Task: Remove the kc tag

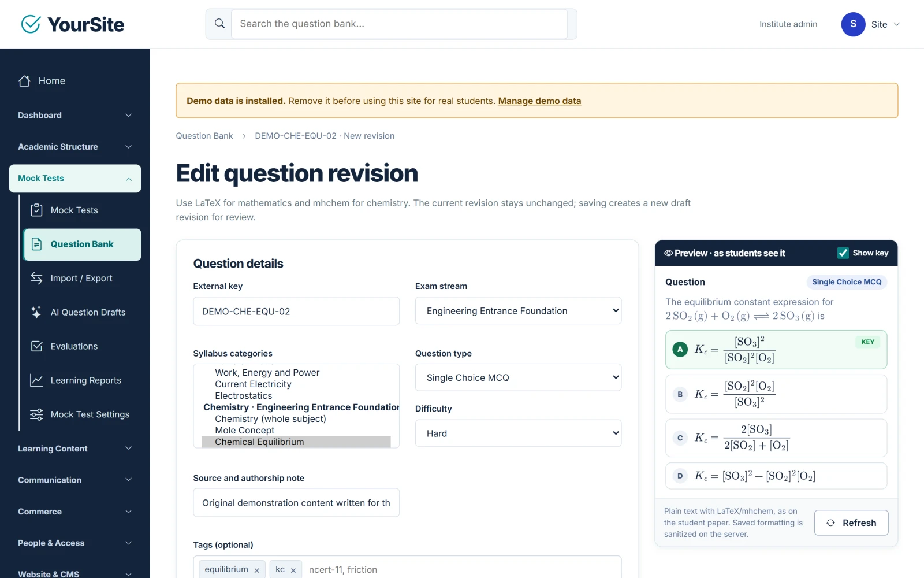Action: coord(293,570)
